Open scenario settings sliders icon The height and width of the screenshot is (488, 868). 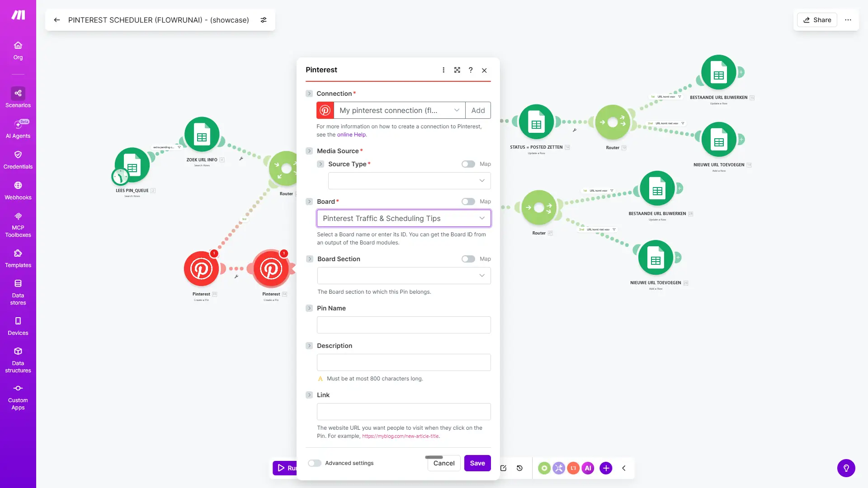point(264,20)
